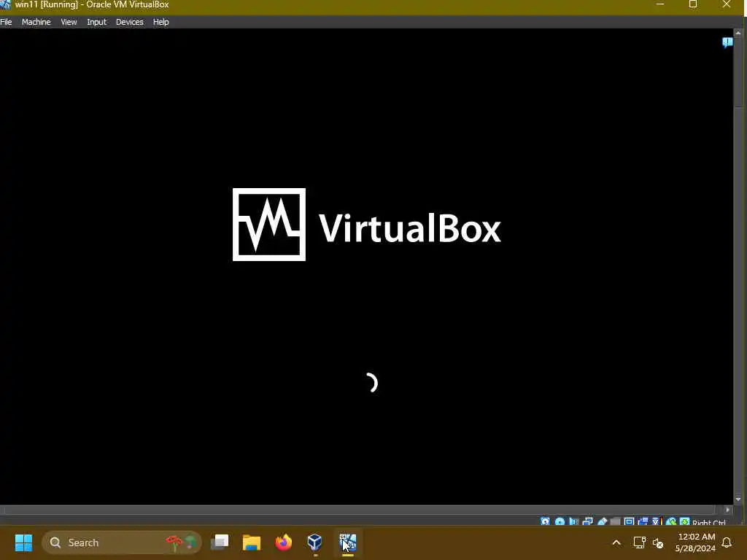747x560 pixels.
Task: Click the taskbar Search box
Action: point(122,542)
